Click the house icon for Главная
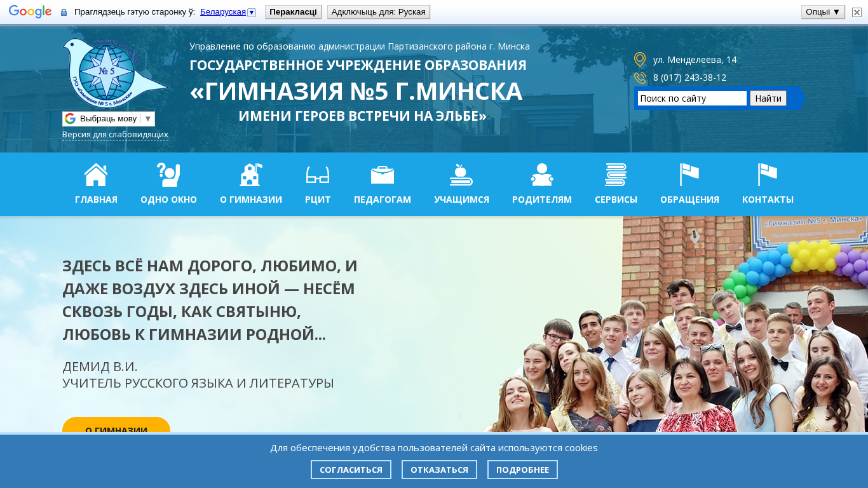Screen dimensions: 868x488 (96, 175)
